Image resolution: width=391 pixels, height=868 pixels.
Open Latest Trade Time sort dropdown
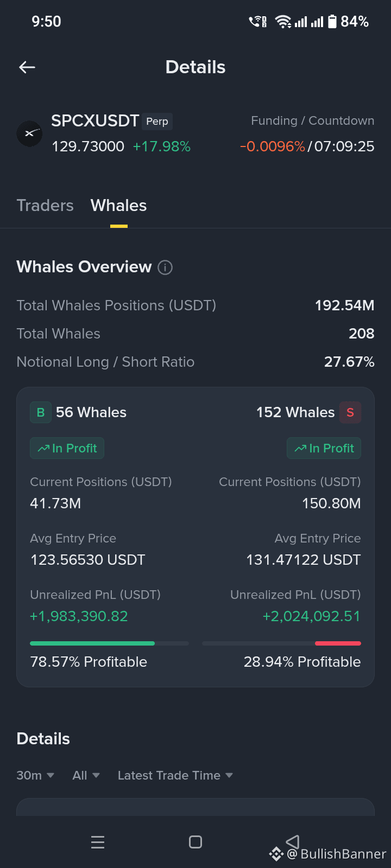[175, 775]
